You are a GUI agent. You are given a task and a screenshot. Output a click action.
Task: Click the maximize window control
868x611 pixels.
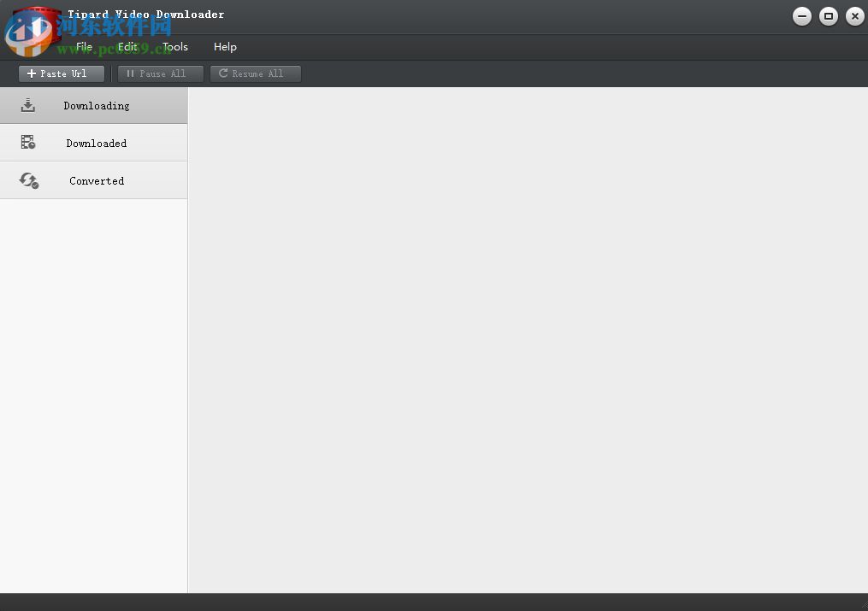click(x=828, y=15)
